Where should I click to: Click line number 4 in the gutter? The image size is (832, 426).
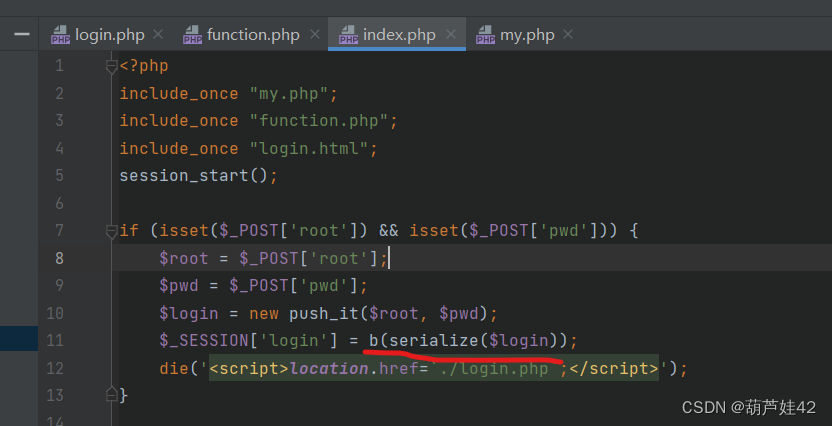[59, 148]
